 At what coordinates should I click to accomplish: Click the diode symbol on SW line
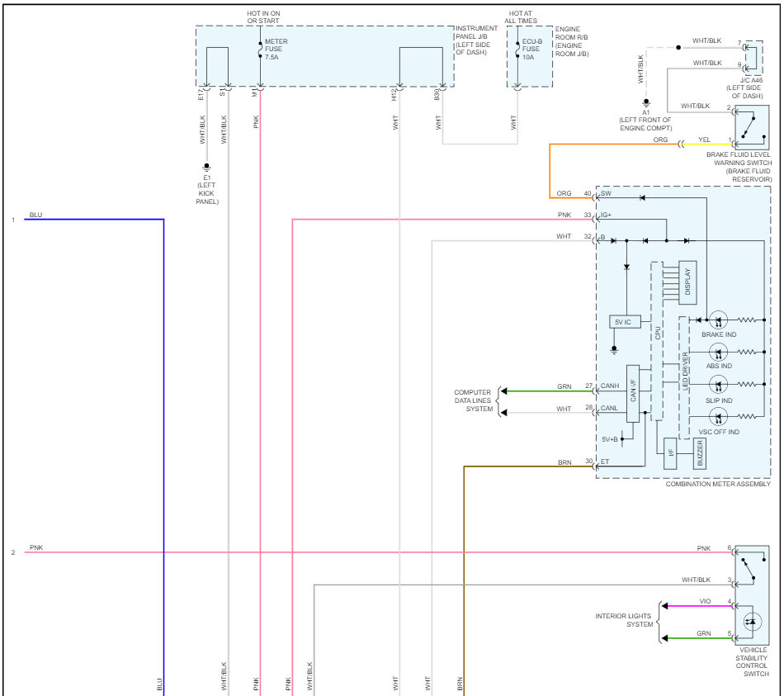tap(642, 198)
